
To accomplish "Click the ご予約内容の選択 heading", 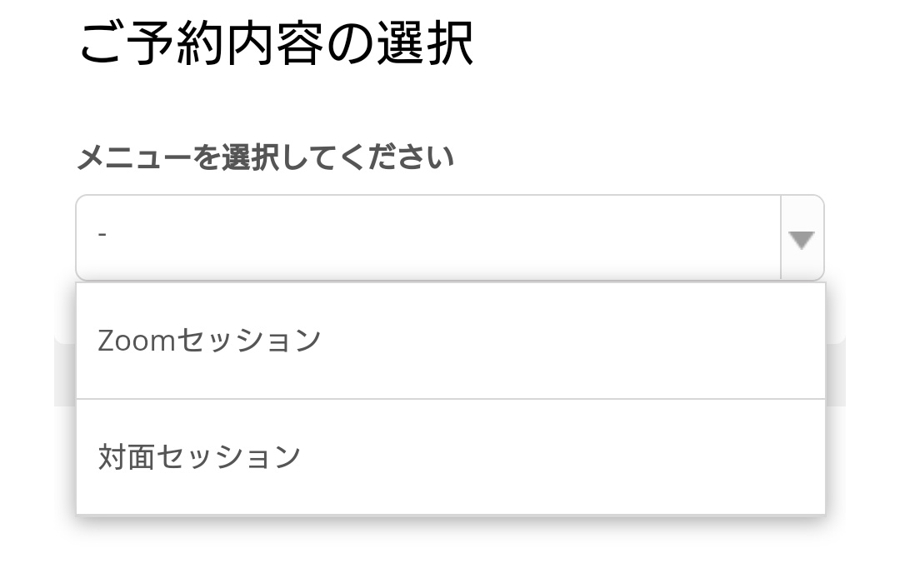I will (276, 43).
